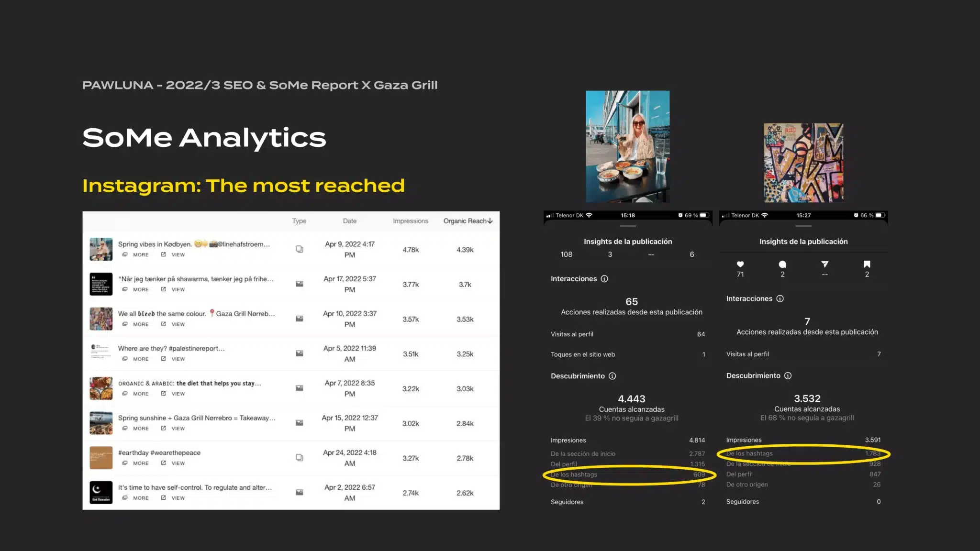Open VIEW under the shawarma quote post

point(173,290)
